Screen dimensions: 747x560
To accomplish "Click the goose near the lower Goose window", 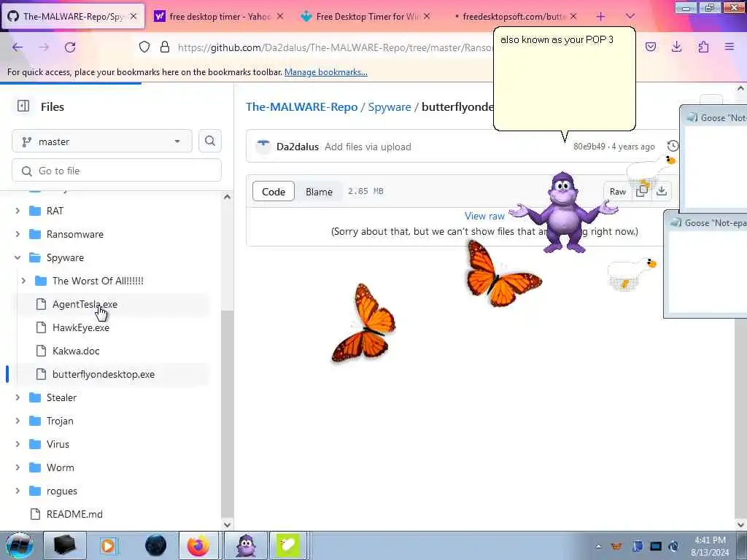I will [x=632, y=273].
